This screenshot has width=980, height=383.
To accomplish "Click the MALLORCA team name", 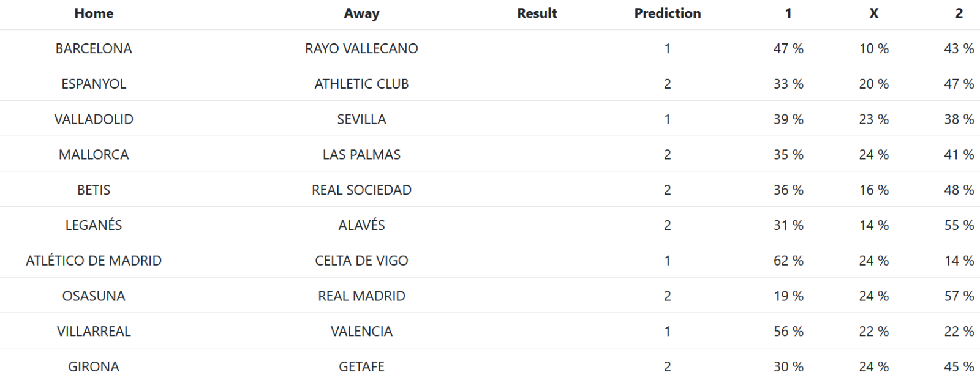I will [x=94, y=155].
